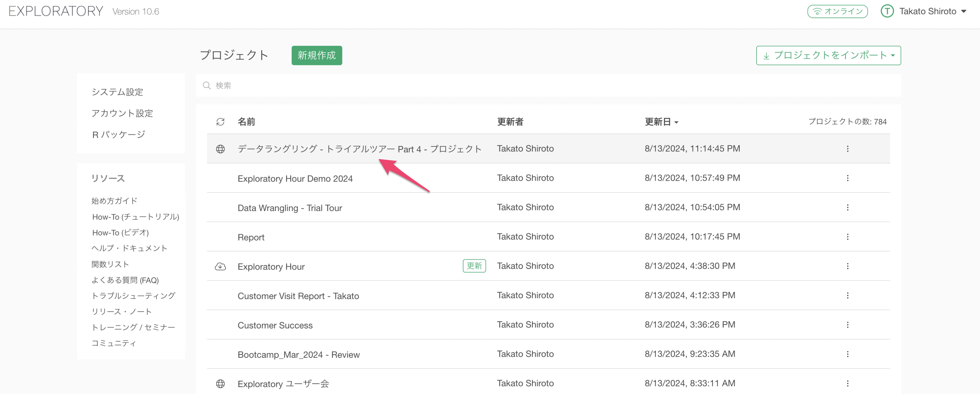This screenshot has width=980, height=394.
Task: Open ヘルプ・ドキュメント link
Action: (x=129, y=248)
